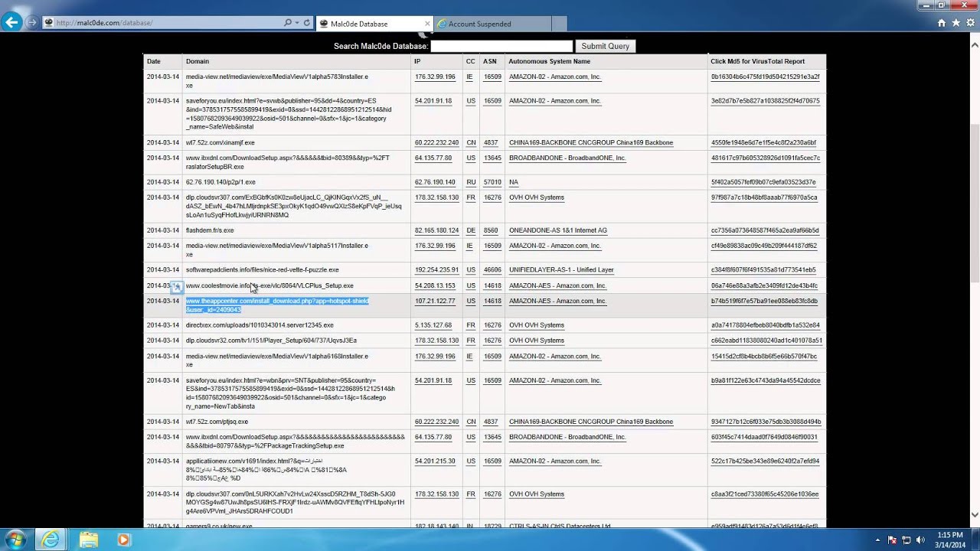Click UNIFIEDLAYER-AS-1 Unified Layer cell
The height and width of the screenshot is (551, 980).
tap(561, 269)
